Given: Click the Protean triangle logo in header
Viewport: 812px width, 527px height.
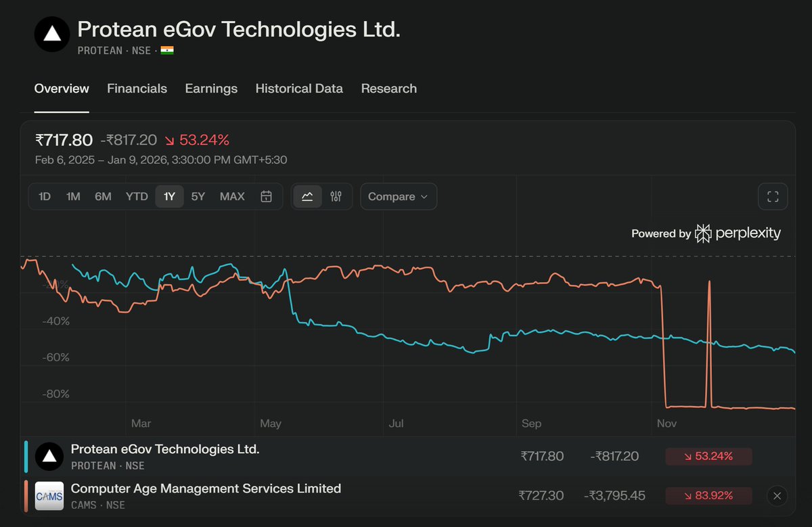Looking at the screenshot, I should [52, 35].
